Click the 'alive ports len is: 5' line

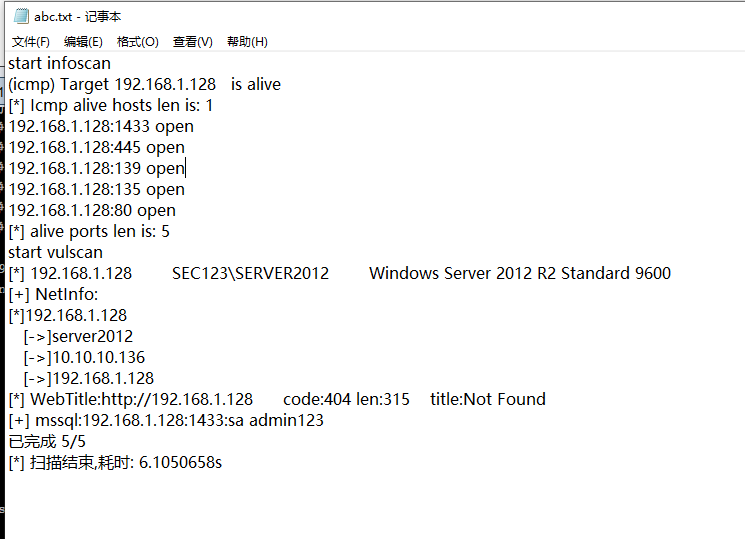(x=89, y=231)
